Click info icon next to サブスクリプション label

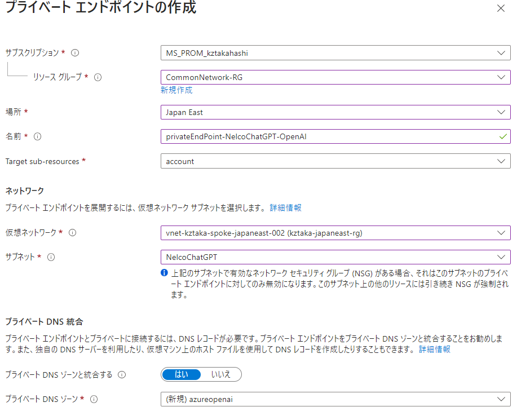pos(75,53)
